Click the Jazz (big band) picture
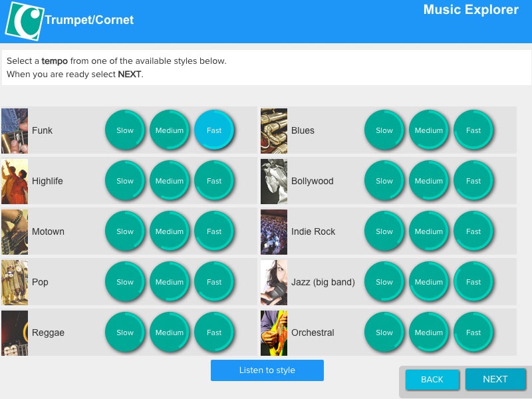Image resolution: width=532 pixels, height=399 pixels. (x=274, y=283)
